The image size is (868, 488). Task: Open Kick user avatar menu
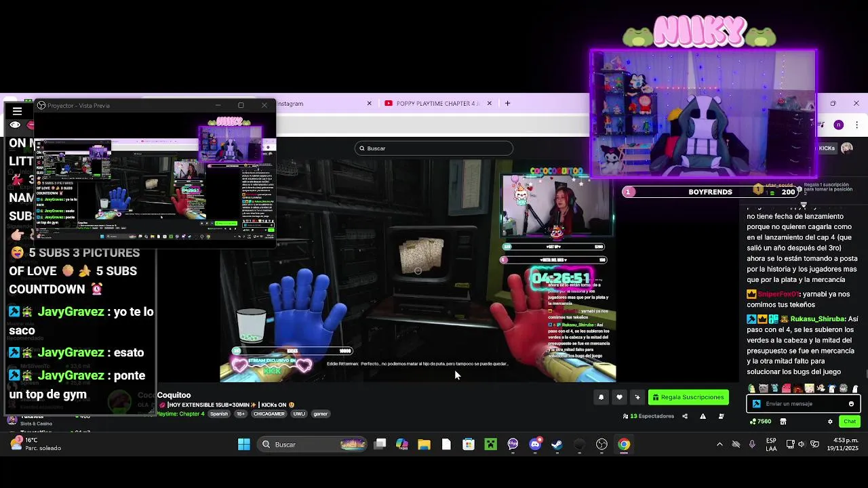pos(847,148)
